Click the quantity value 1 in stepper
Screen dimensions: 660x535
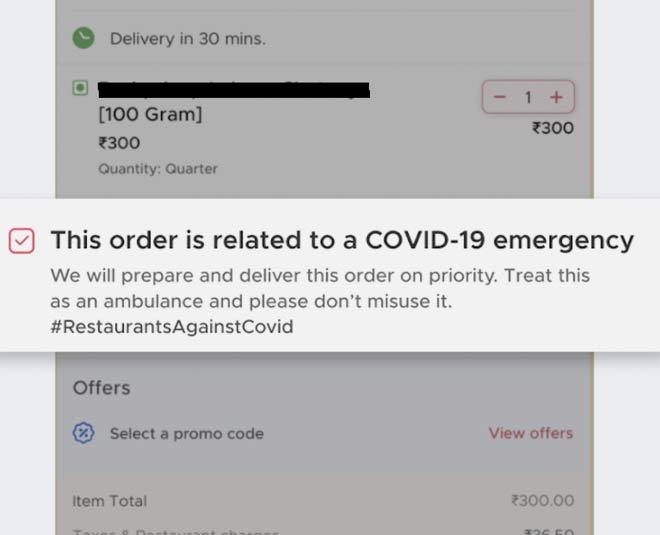tap(528, 98)
